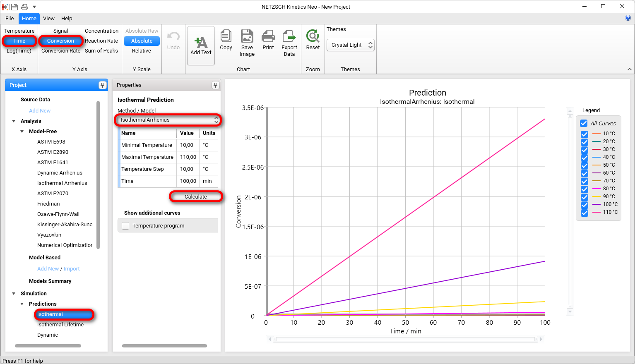Image resolution: width=635 pixels, height=364 pixels.
Task: Uncheck the All Curves legend checkbox
Action: click(x=584, y=123)
